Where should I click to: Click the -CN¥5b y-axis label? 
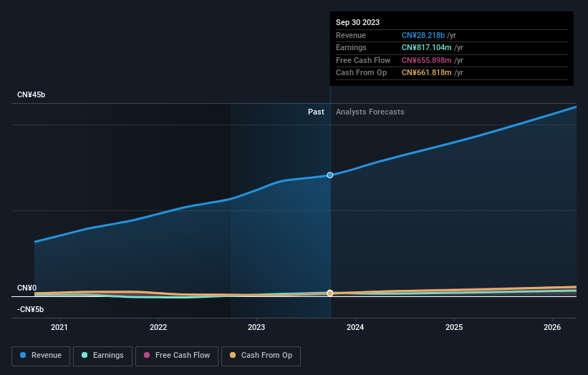[30, 309]
